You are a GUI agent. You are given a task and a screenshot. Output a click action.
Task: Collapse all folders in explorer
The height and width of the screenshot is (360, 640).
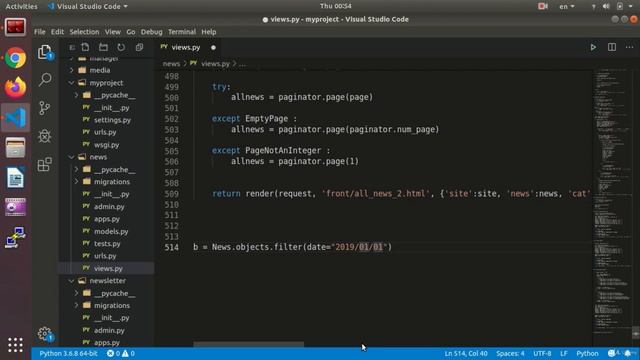[x=139, y=47]
